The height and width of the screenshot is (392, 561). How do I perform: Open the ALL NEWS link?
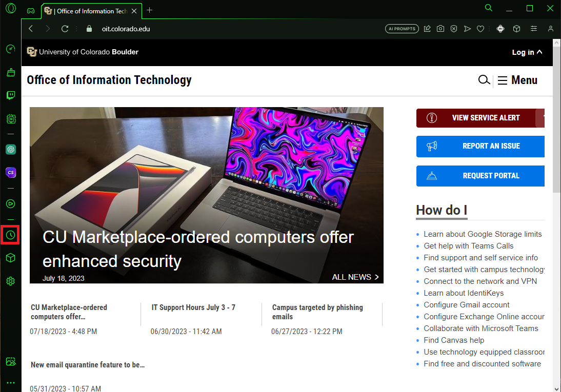pos(355,277)
